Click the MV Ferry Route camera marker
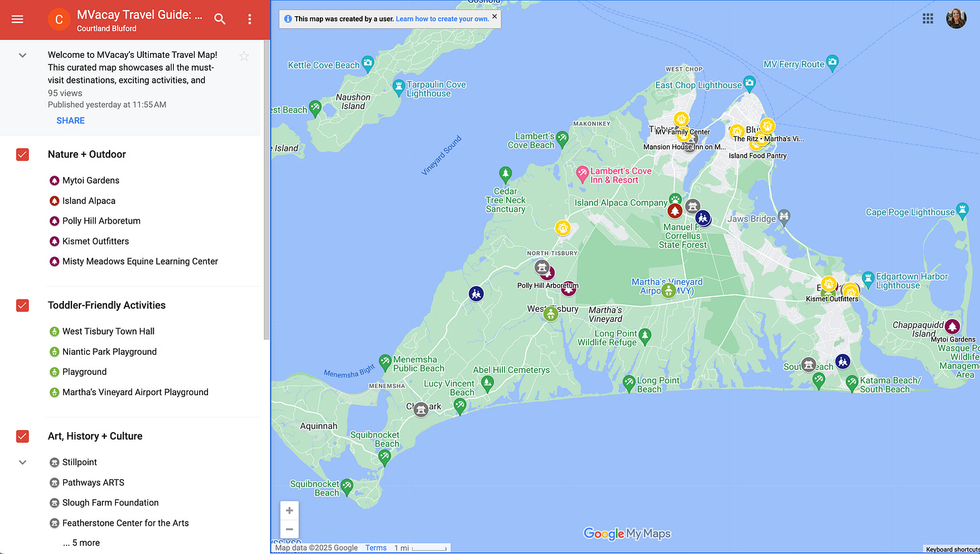Screen dimensions: 980x554 [x=833, y=63]
